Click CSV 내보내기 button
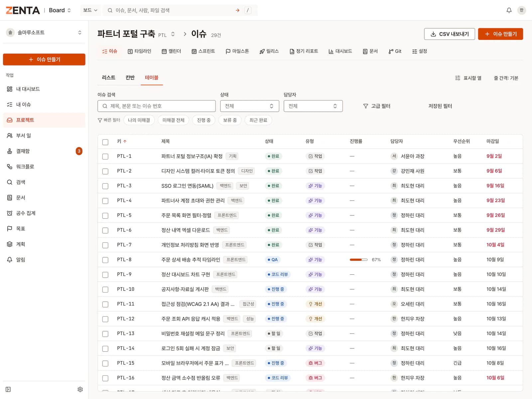Image resolution: width=532 pixels, height=399 pixels. pos(450,34)
